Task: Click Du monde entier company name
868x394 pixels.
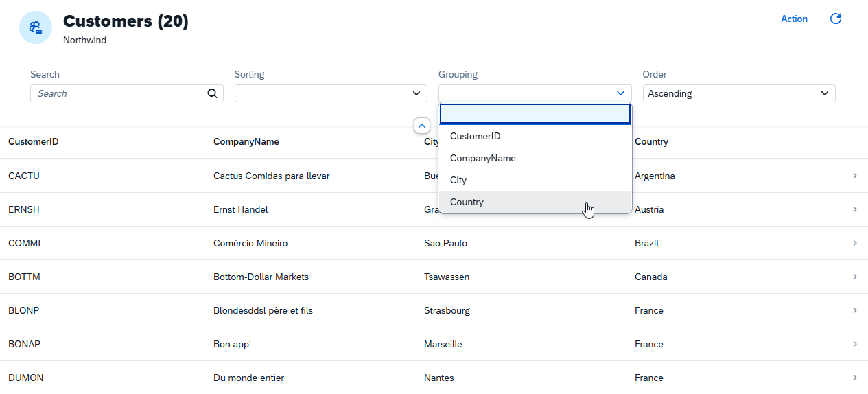Action: 248,378
